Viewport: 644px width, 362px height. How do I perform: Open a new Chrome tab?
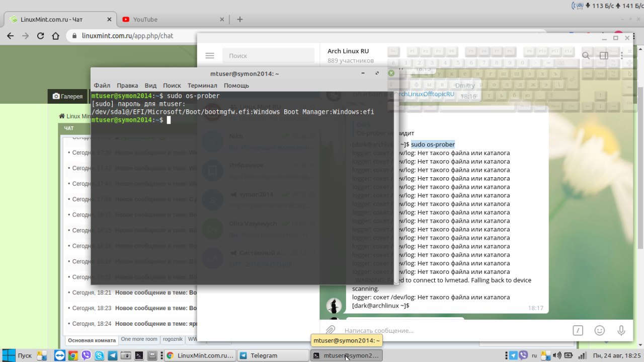point(240,19)
